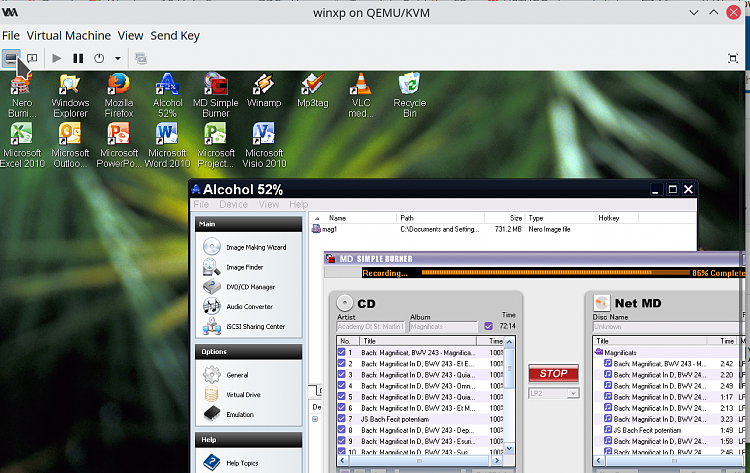Screen dimensions: 750x473
Task: Select the Nero Burning desktop icon
Action: coord(22,95)
